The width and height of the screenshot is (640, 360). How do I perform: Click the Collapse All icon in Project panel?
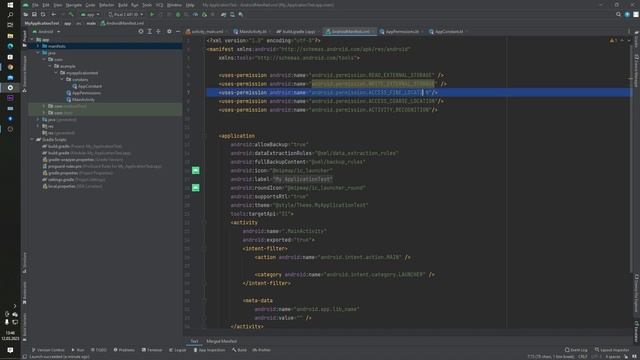[158, 31]
